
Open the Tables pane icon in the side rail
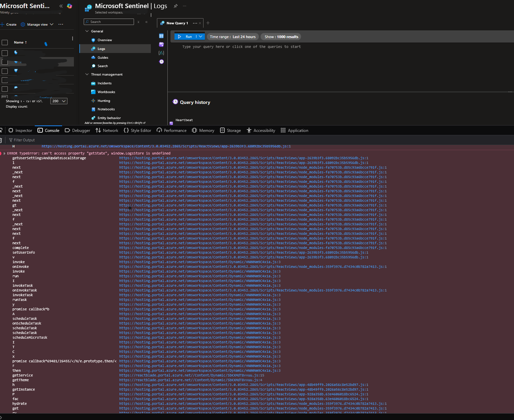click(x=161, y=36)
